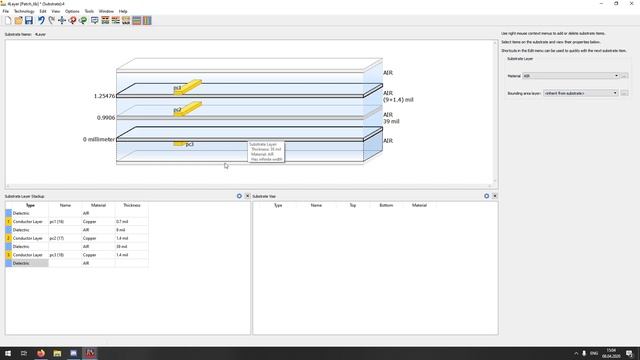Click the 9 mil dielectric thickness cell

coord(131,230)
